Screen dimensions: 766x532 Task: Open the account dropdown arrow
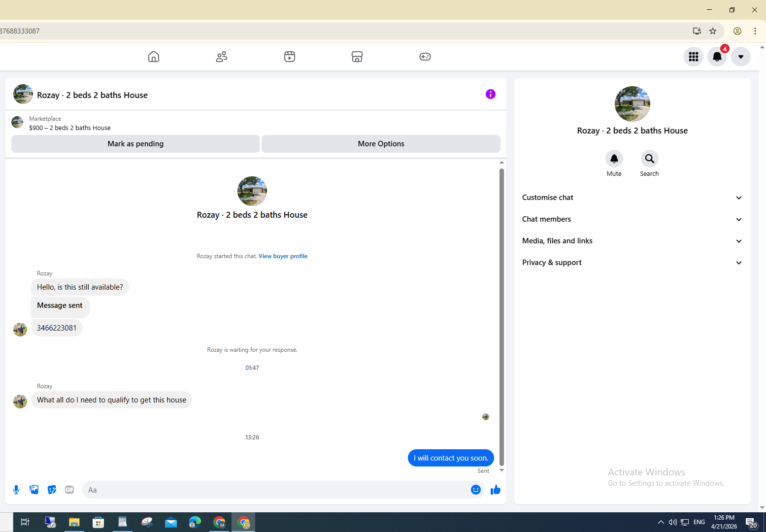pos(741,57)
